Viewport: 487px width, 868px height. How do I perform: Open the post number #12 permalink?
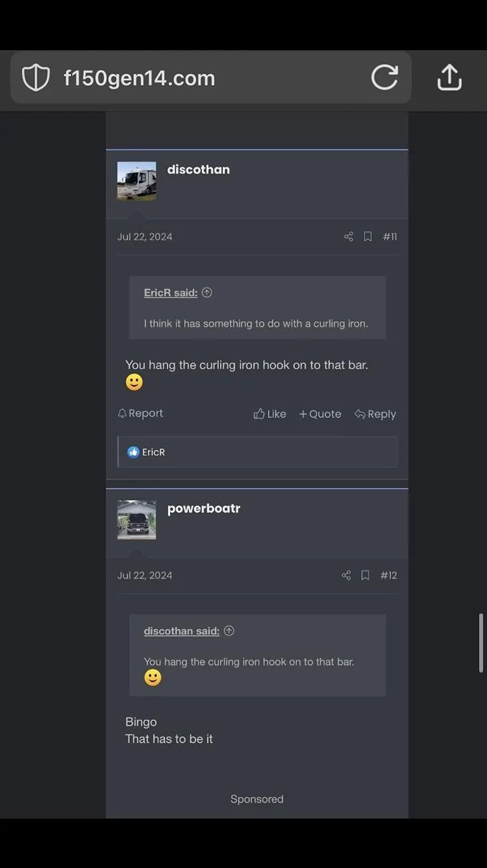point(389,575)
